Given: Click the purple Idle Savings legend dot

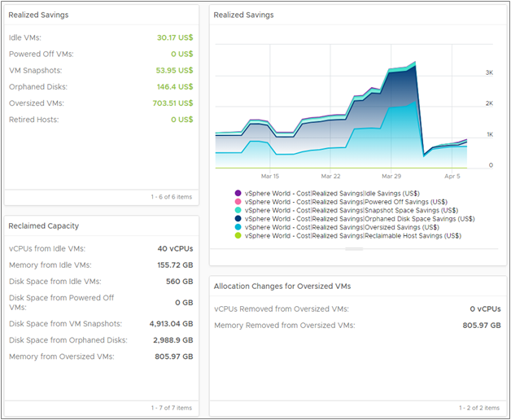Looking at the screenshot, I should [x=238, y=193].
